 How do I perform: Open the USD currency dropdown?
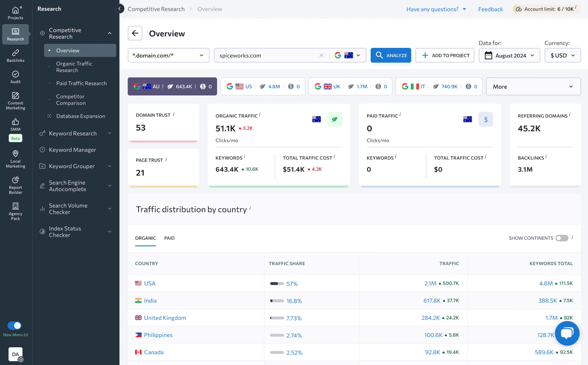coord(562,55)
